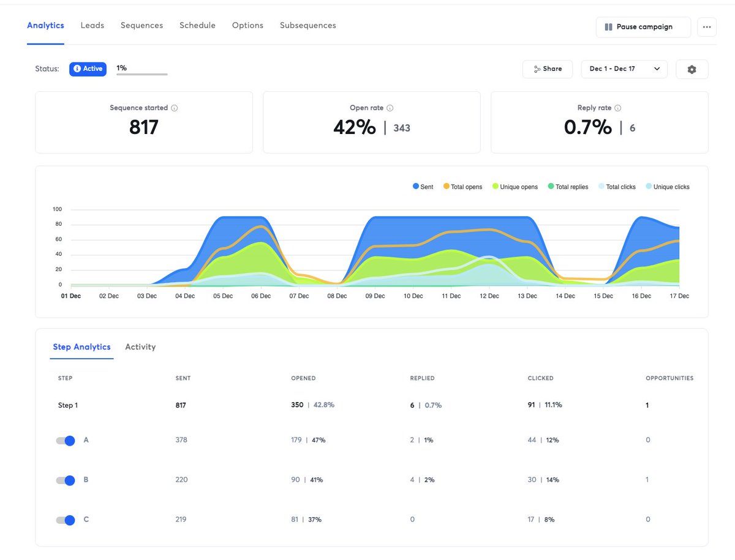The width and height of the screenshot is (735, 560).
Task: Share the campaign analytics
Action: tap(548, 69)
